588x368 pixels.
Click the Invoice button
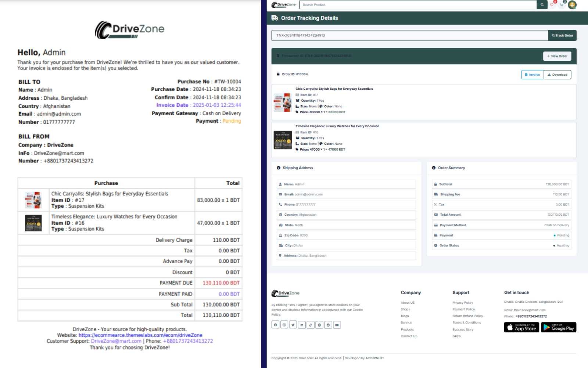533,75
